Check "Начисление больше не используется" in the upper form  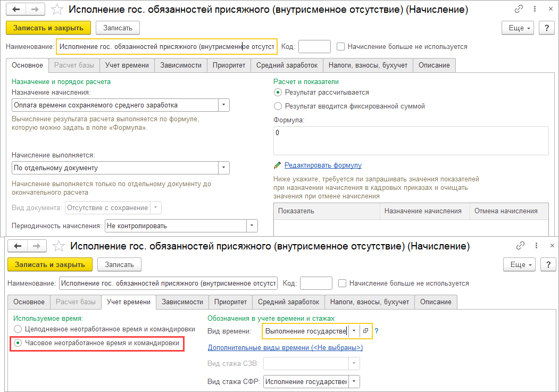pos(341,47)
